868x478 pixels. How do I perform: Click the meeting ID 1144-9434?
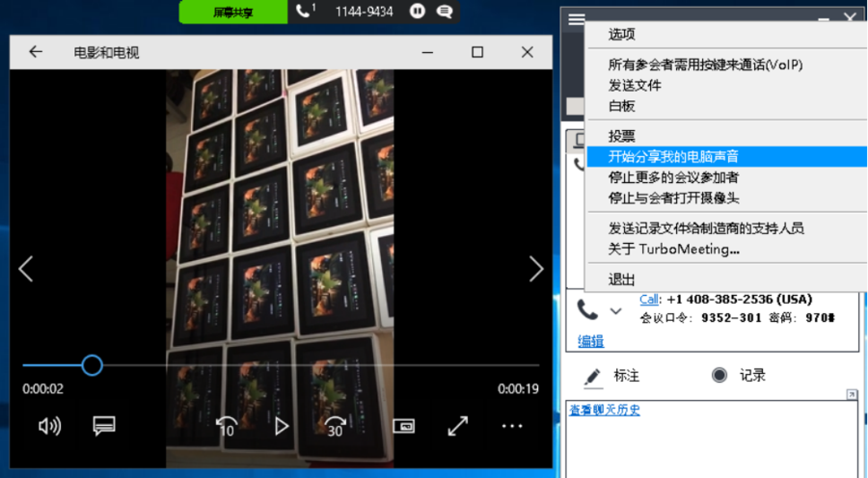coord(365,12)
